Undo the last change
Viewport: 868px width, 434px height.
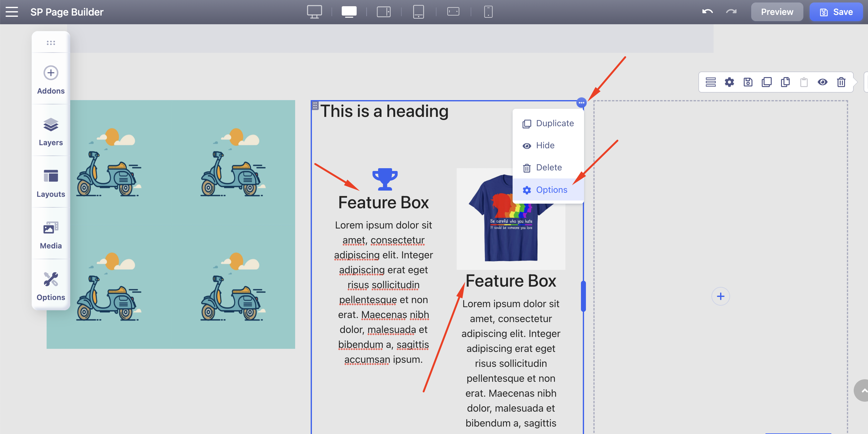click(707, 12)
